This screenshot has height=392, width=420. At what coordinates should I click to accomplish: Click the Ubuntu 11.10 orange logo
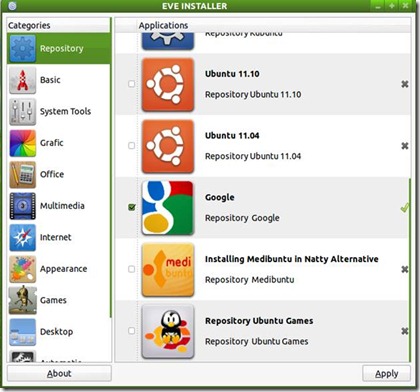pos(168,84)
